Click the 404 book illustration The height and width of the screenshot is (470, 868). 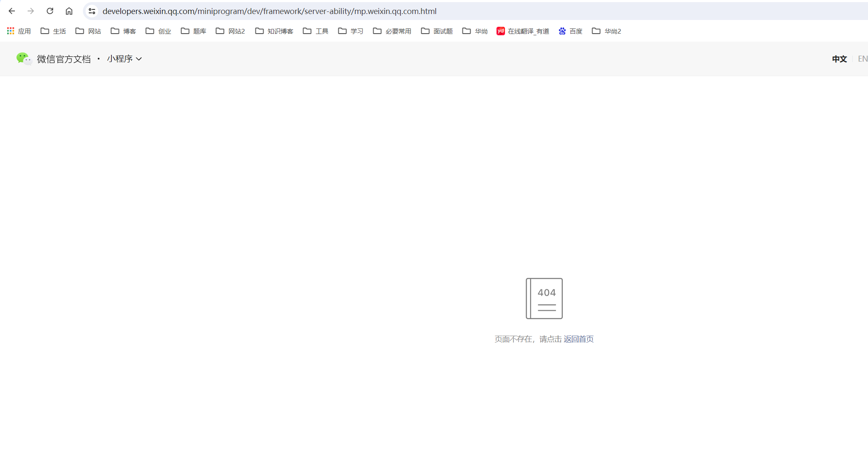(x=544, y=298)
